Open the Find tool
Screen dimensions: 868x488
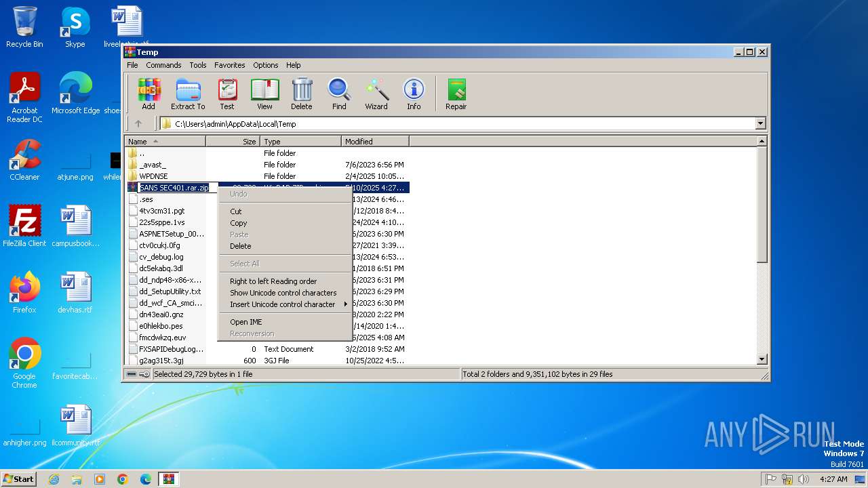click(339, 94)
